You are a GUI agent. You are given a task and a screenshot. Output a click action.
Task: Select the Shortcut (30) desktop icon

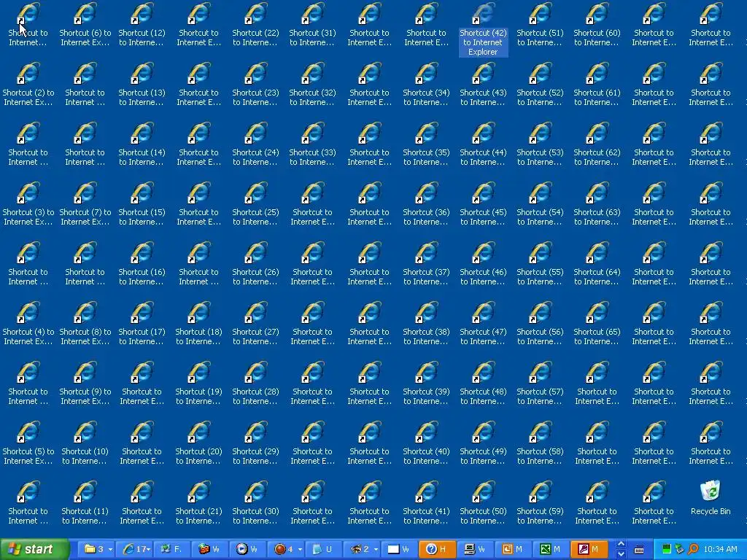[x=256, y=503]
